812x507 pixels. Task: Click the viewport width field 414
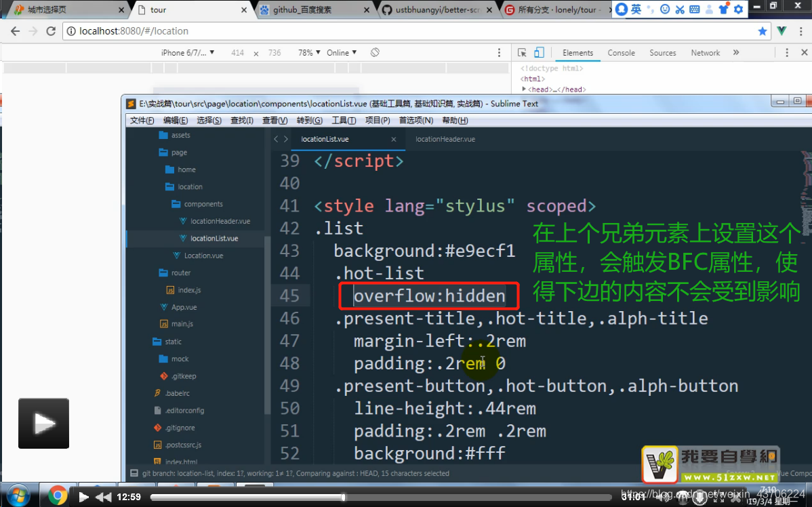coord(238,53)
